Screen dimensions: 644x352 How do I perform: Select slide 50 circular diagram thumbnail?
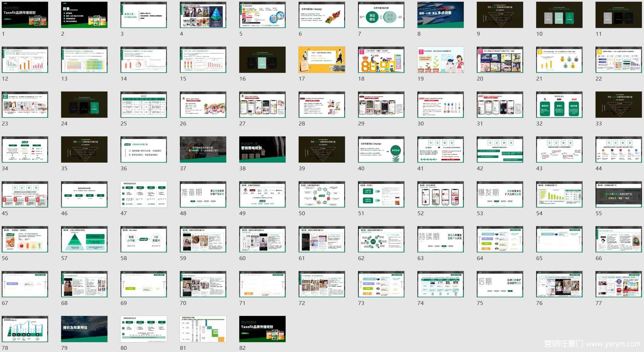(322, 194)
